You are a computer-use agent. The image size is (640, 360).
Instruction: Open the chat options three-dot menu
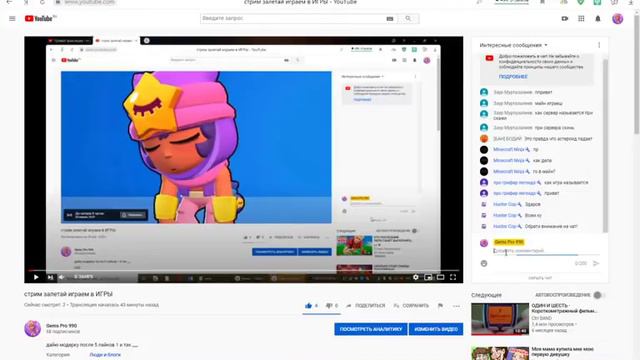tap(599, 45)
